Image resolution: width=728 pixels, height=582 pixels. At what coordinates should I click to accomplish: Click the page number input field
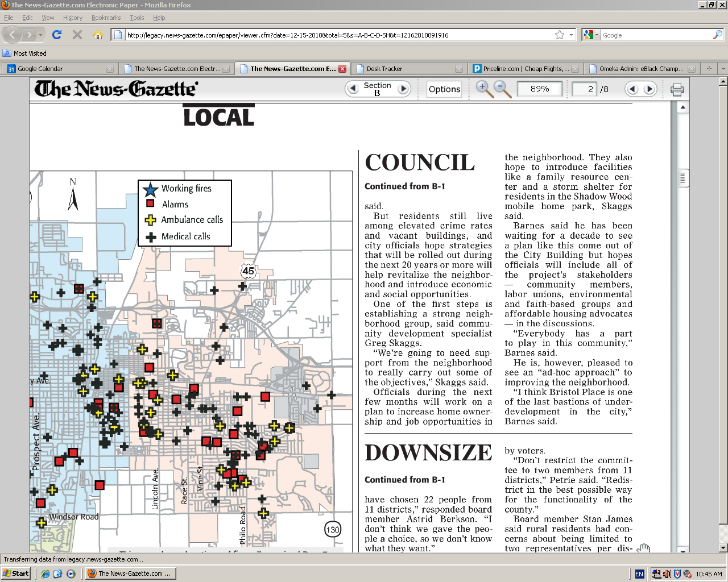coord(584,89)
